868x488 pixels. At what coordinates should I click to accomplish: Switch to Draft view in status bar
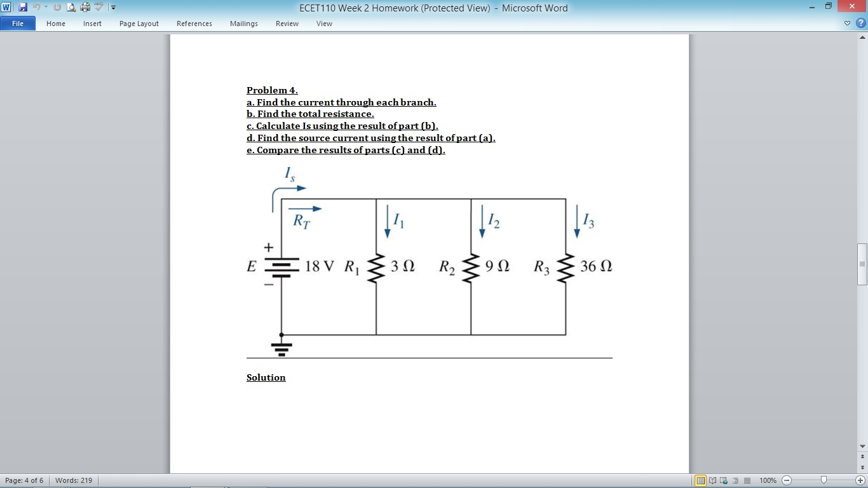[x=747, y=480]
